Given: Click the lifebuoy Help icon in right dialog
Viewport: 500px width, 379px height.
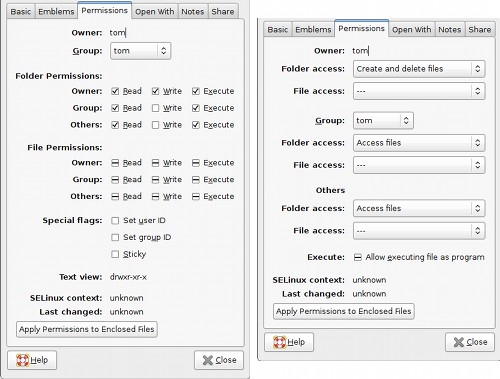Looking at the screenshot, I should (279, 342).
